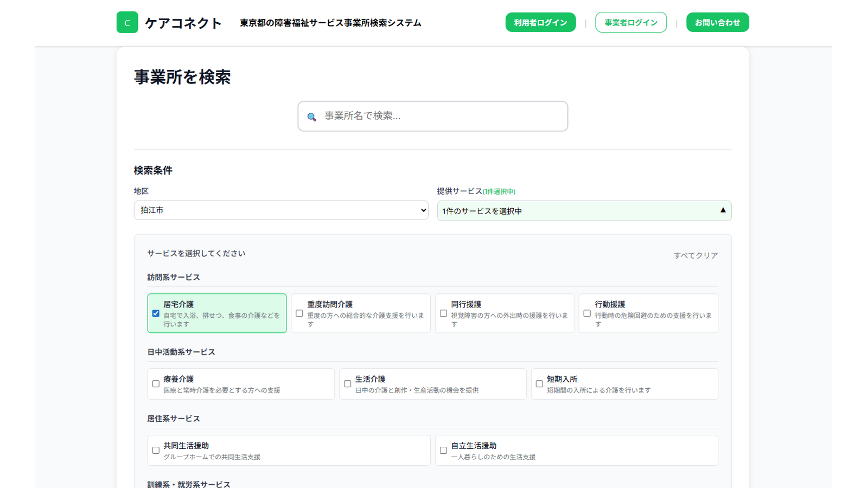Click the 検索条件 heading

(x=153, y=170)
